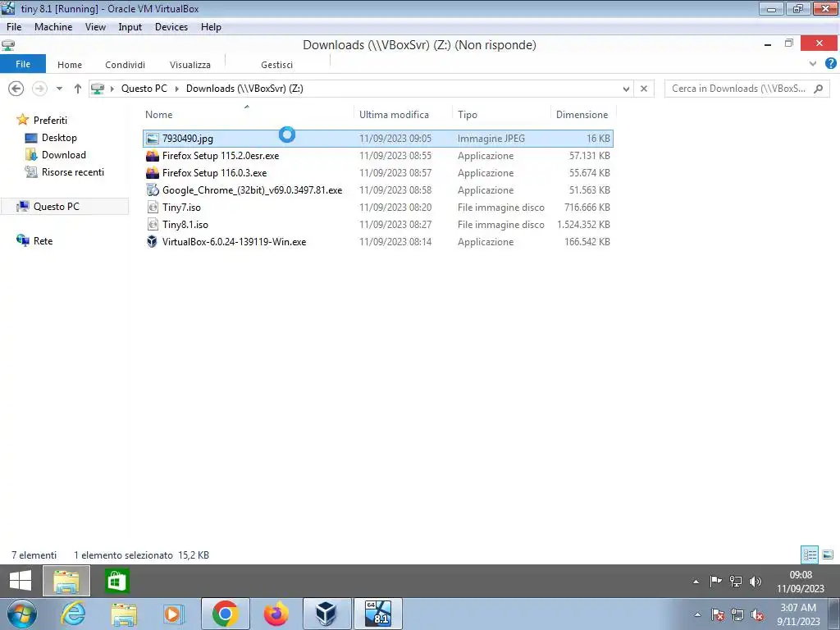Open Explorer help question mark icon
840x630 pixels.
[x=831, y=63]
